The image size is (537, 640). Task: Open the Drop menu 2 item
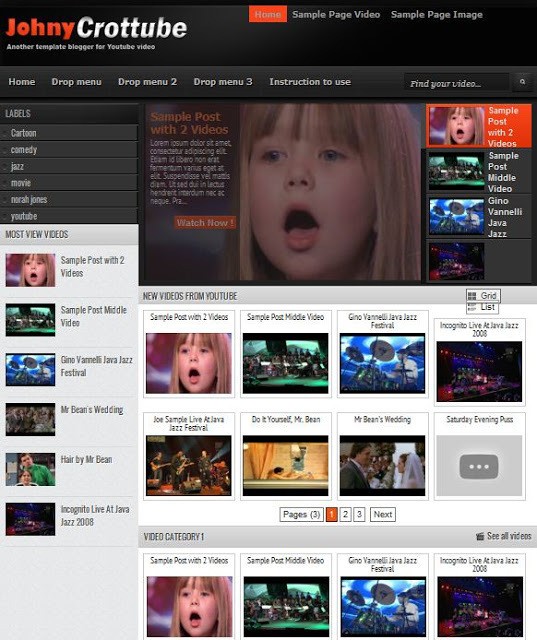[147, 82]
